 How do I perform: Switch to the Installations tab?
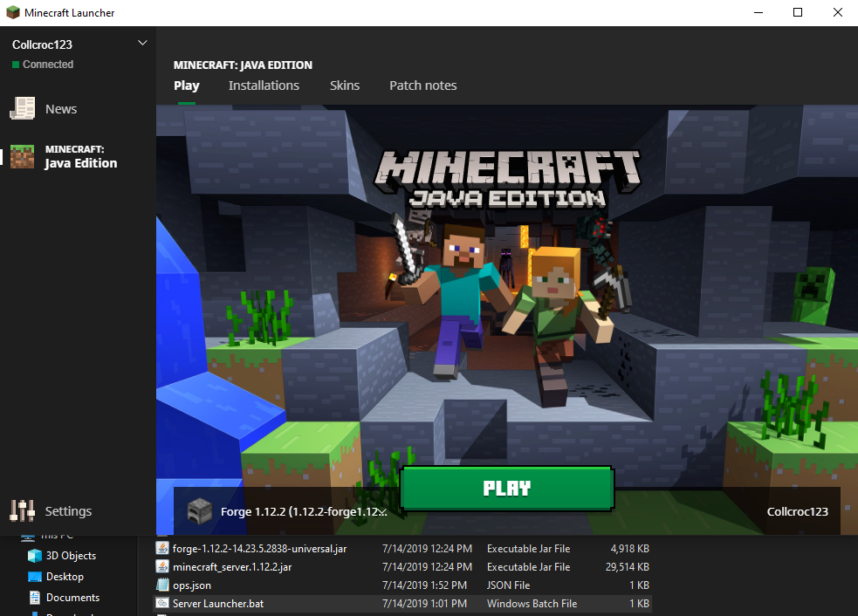(x=264, y=86)
